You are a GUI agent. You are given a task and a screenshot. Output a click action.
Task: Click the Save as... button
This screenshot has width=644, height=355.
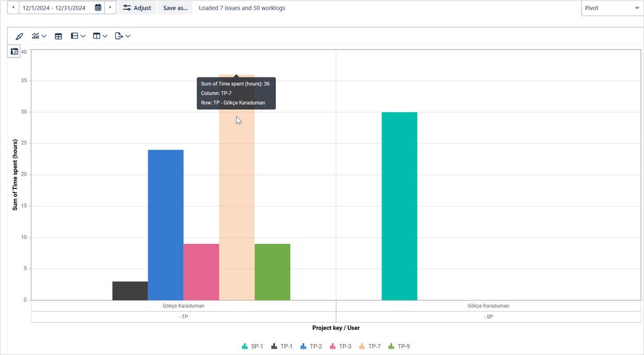[175, 8]
